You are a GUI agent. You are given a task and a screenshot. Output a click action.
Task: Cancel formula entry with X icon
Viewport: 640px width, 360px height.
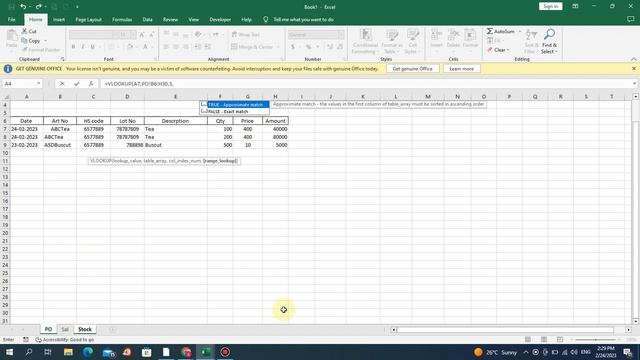click(x=62, y=84)
